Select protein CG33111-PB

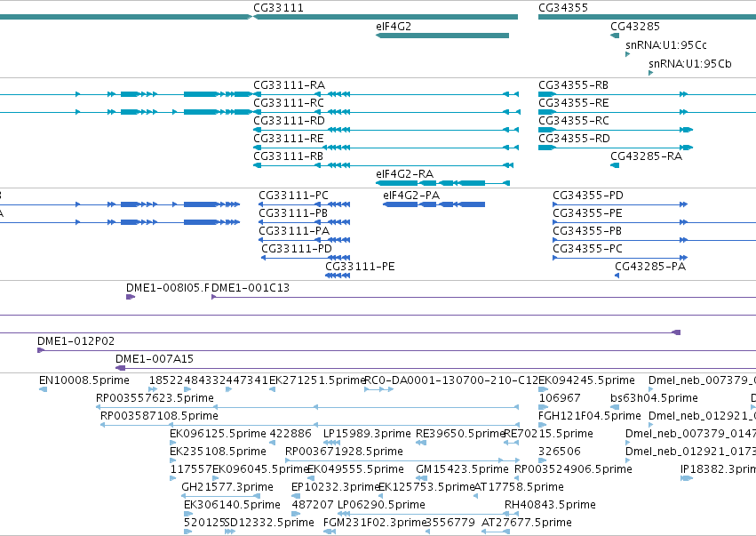[304, 222]
